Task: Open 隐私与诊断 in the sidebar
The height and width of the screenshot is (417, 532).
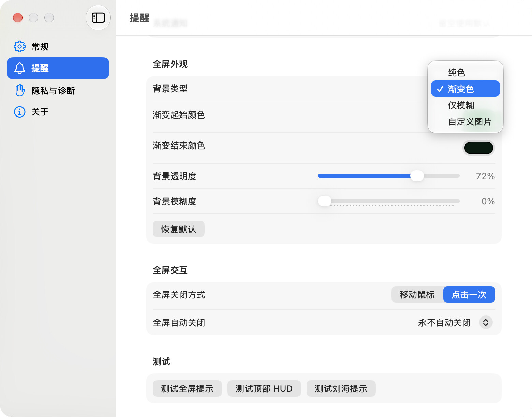Action: [x=58, y=90]
